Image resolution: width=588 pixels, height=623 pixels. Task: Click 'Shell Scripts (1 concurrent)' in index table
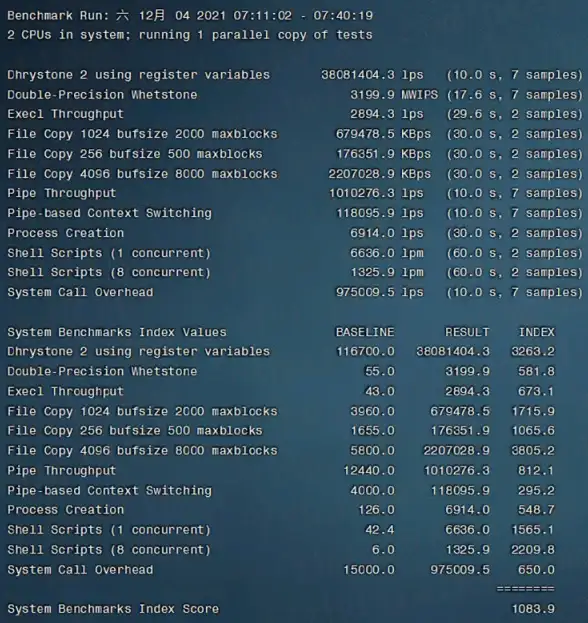pyautogui.click(x=109, y=530)
